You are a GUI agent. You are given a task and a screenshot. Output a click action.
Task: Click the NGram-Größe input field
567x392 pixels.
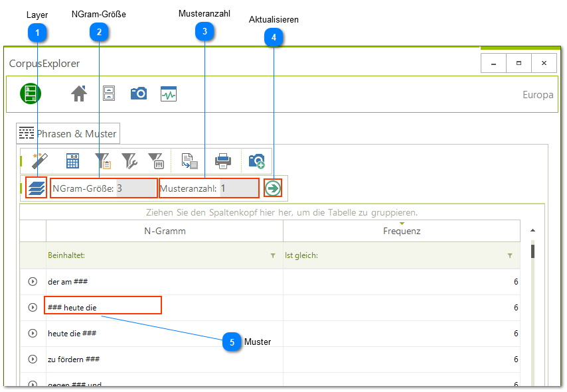[136, 188]
